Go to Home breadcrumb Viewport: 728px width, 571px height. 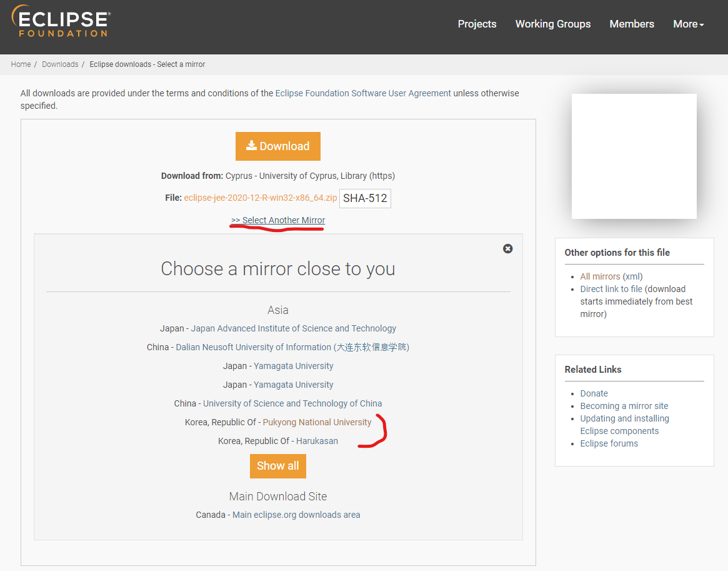coord(21,64)
